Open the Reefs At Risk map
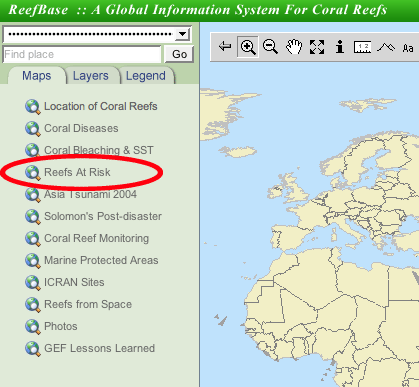The height and width of the screenshot is (387, 419). click(x=77, y=172)
